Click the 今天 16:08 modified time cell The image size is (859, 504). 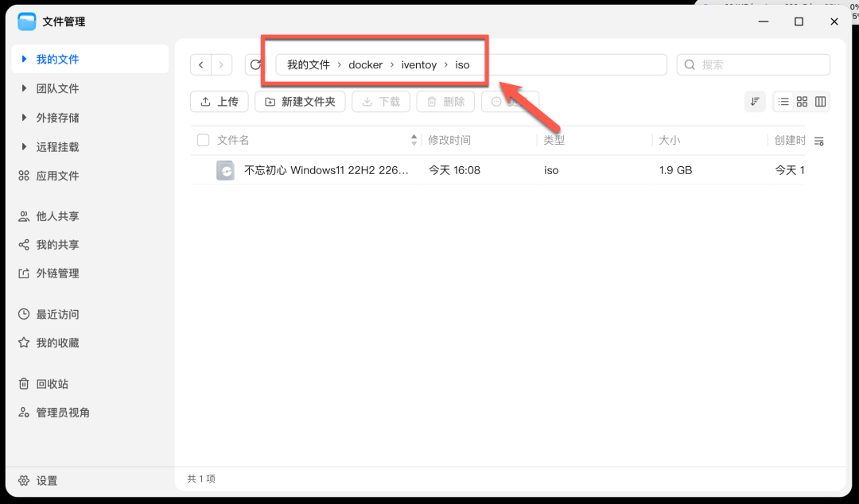[454, 170]
